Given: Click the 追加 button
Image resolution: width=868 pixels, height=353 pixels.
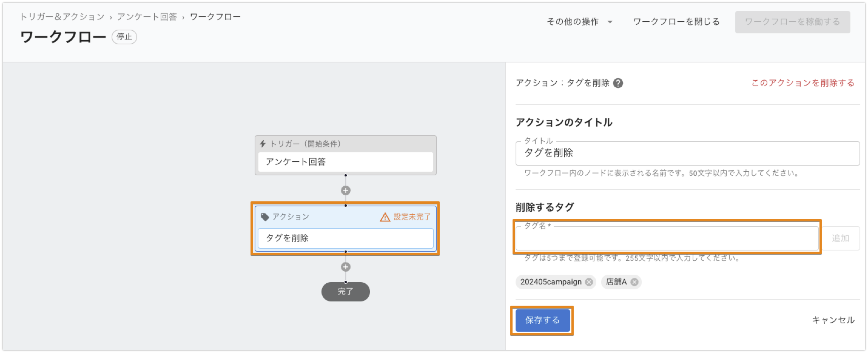Looking at the screenshot, I should pos(840,238).
